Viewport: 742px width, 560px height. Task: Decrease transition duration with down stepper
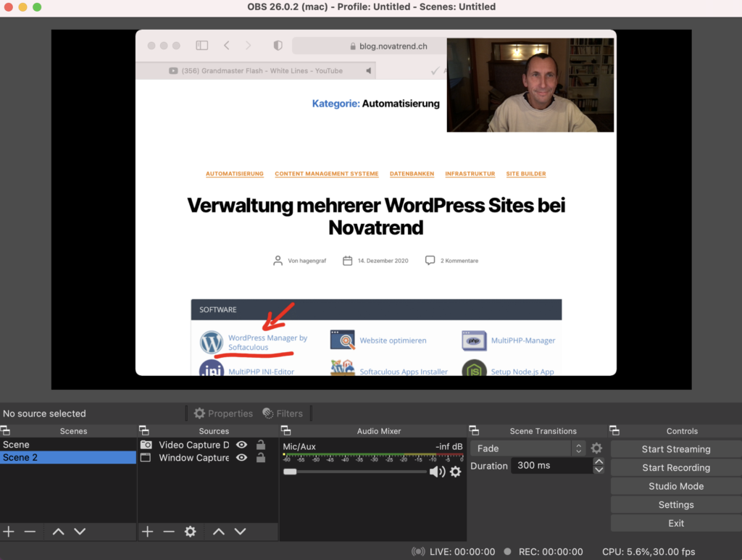pyautogui.click(x=599, y=469)
